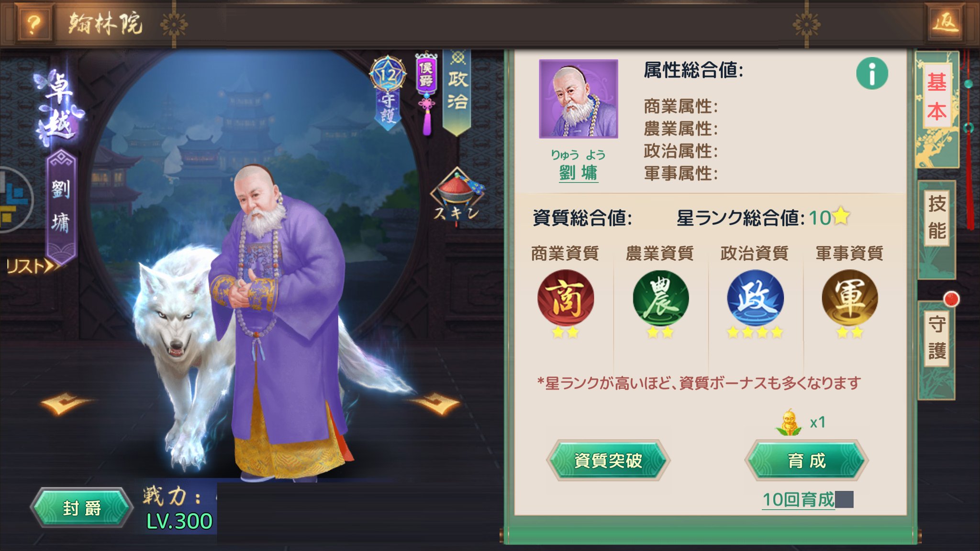Select the brown 軍 military aptitude icon
980x551 pixels.
pos(850,298)
